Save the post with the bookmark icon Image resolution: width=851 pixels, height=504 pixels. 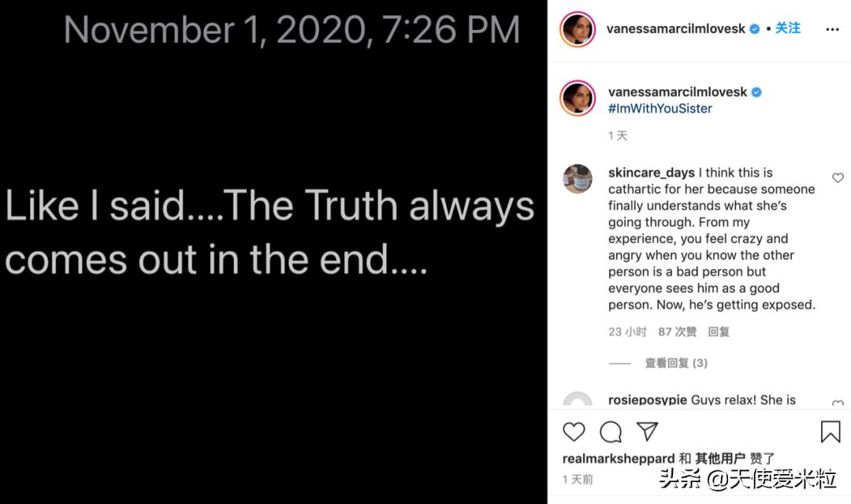tap(831, 432)
